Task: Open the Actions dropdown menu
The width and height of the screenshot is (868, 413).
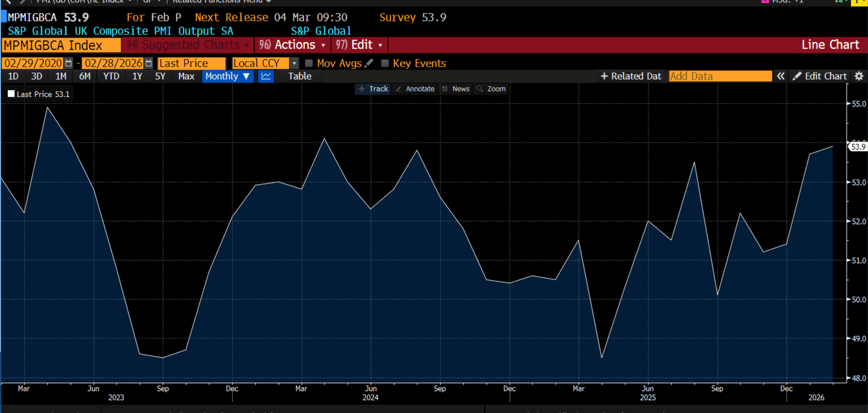Action: click(292, 45)
